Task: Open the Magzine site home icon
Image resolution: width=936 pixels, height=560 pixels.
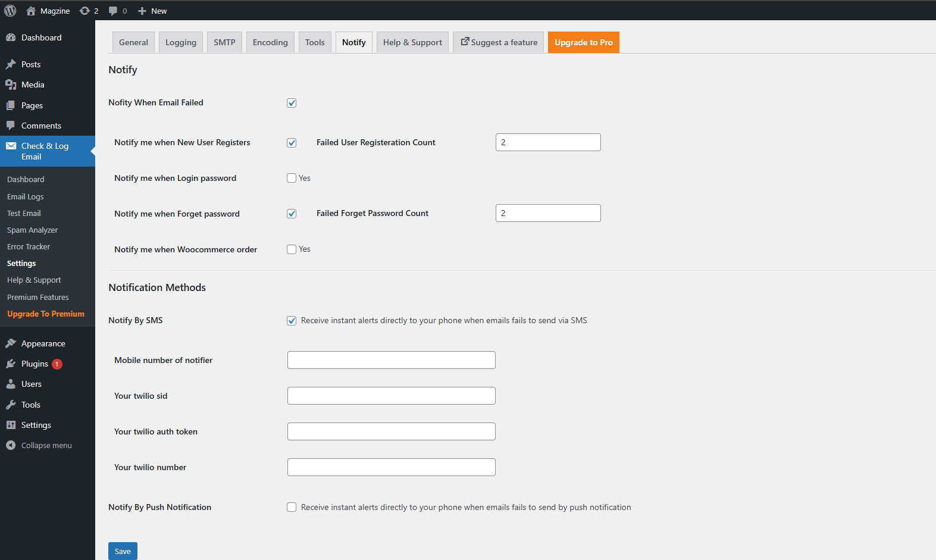Action: (31, 11)
